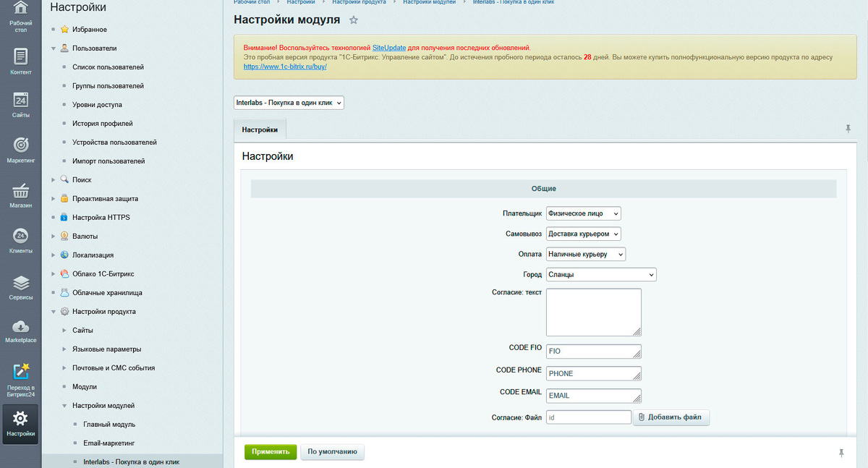Click the pin icon in bottom button bar
868x468 pixels.
click(x=841, y=452)
